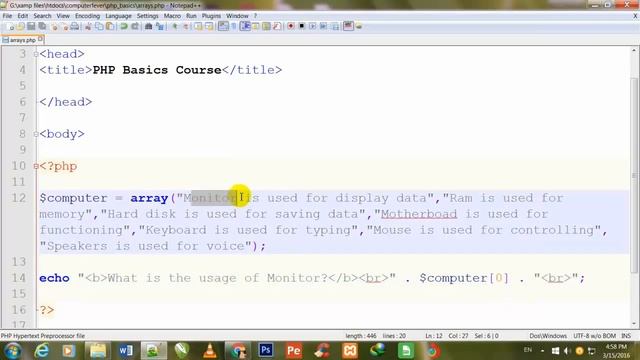Toggle the Indent Guide toolbar button
This screenshot has height=360, width=640.
click(x=245, y=27)
